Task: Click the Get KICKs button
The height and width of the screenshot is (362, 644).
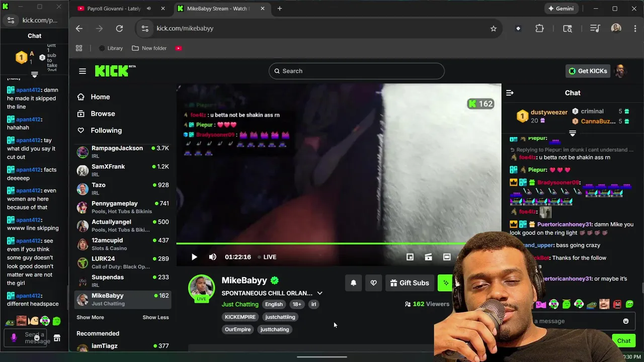Action: (588, 71)
